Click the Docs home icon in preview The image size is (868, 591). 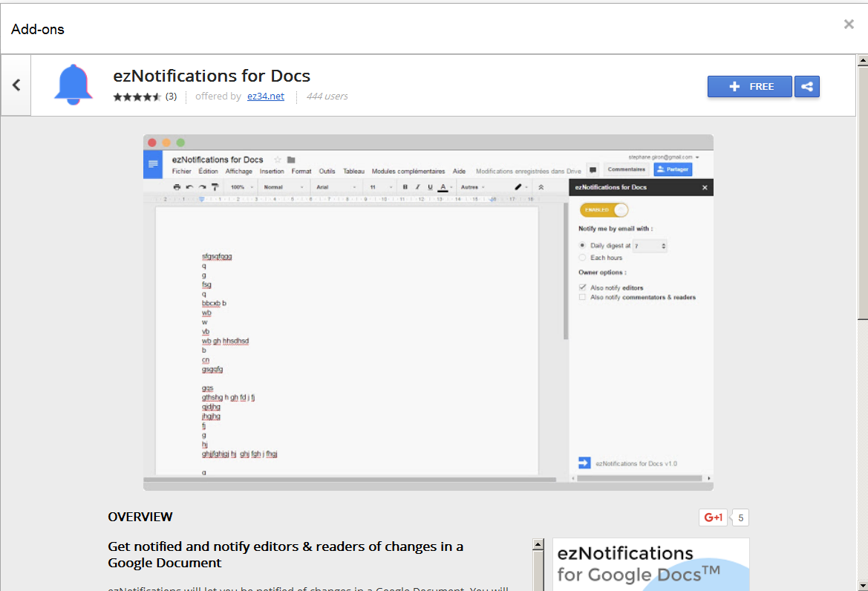point(153,164)
